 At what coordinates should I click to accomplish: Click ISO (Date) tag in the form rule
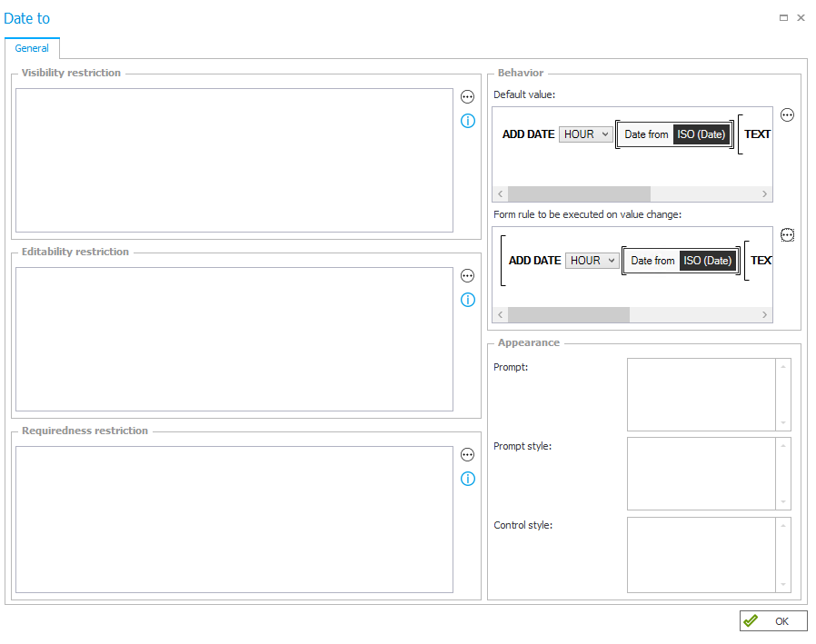click(x=708, y=261)
